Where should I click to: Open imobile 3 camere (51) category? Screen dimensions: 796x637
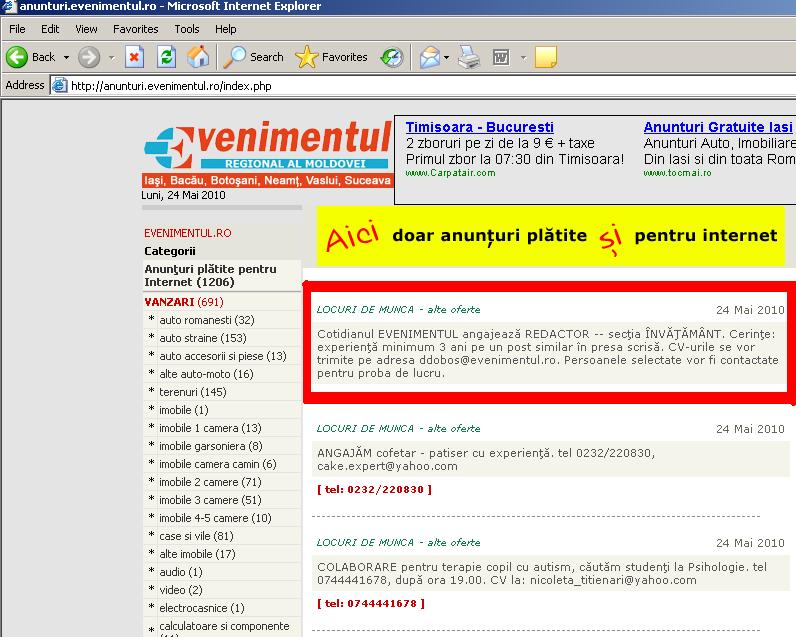point(210,500)
